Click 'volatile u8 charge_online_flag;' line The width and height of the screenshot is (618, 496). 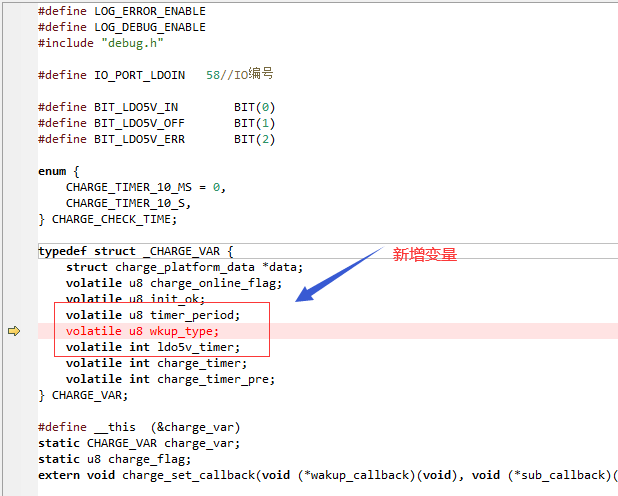pos(174,283)
